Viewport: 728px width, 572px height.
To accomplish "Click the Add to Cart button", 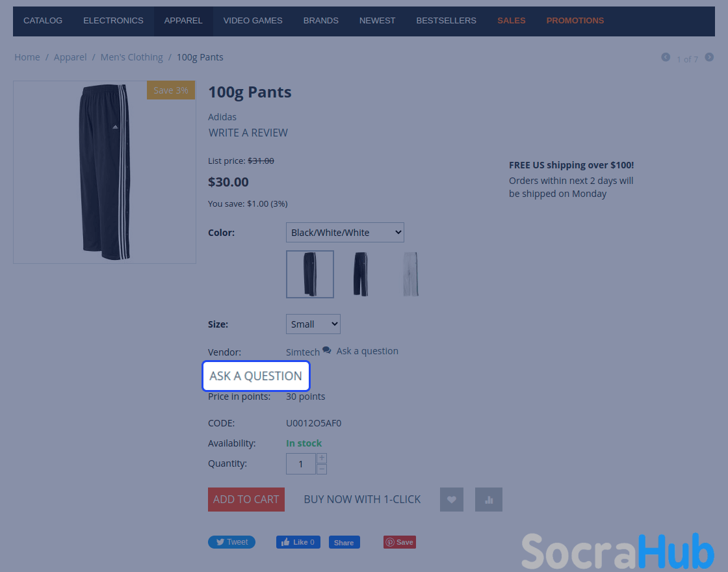I will 246,500.
